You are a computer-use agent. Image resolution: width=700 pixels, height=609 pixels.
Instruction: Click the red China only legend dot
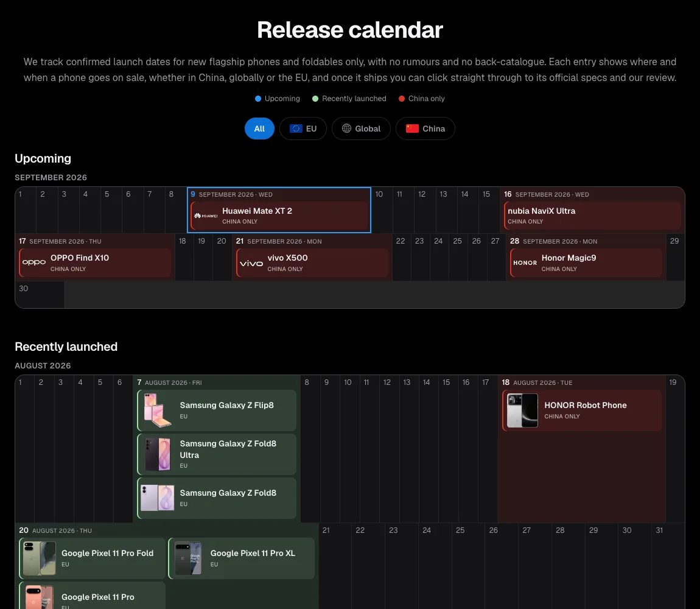pyautogui.click(x=402, y=99)
